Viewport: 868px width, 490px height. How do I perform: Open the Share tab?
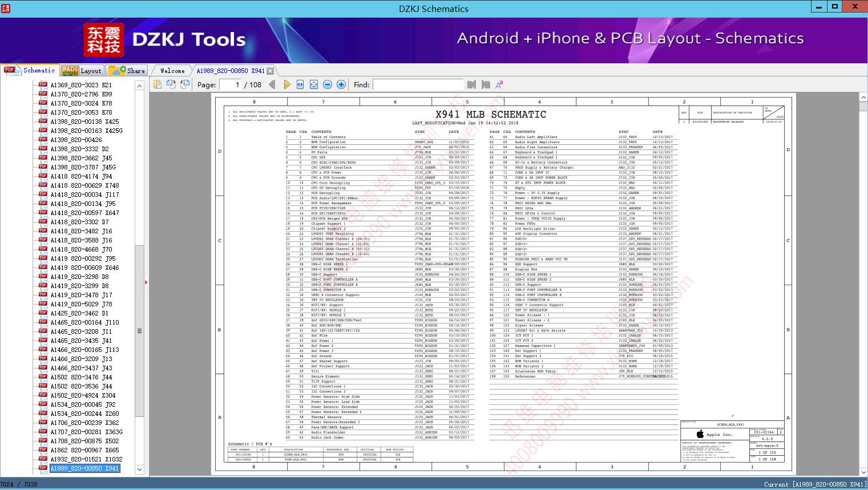point(127,71)
